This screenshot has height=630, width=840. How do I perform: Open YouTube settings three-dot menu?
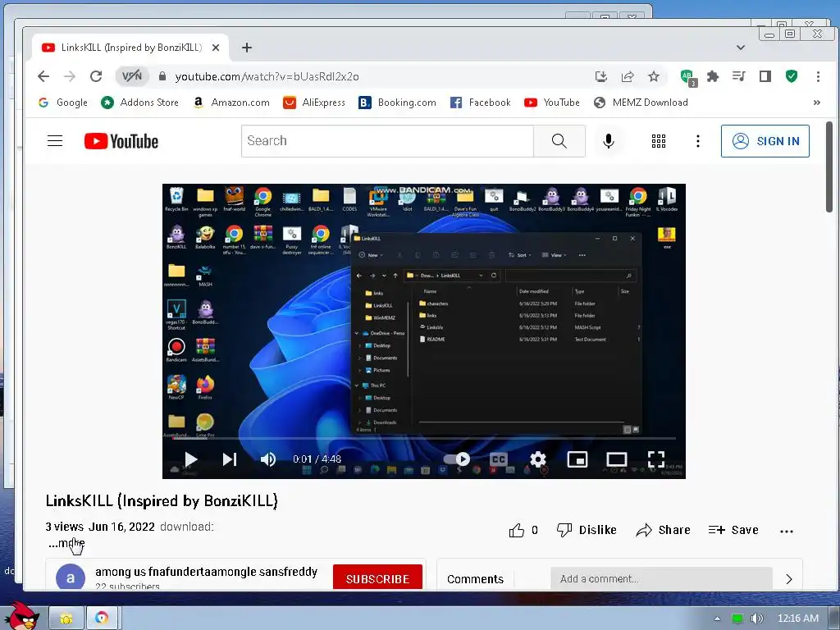[x=697, y=141]
